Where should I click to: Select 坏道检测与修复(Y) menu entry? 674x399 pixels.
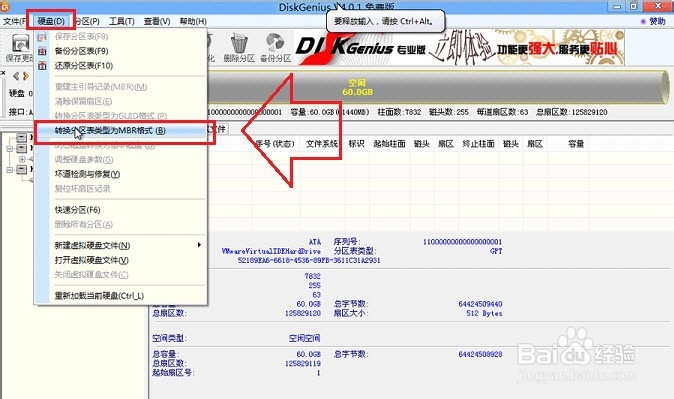pos(87,174)
